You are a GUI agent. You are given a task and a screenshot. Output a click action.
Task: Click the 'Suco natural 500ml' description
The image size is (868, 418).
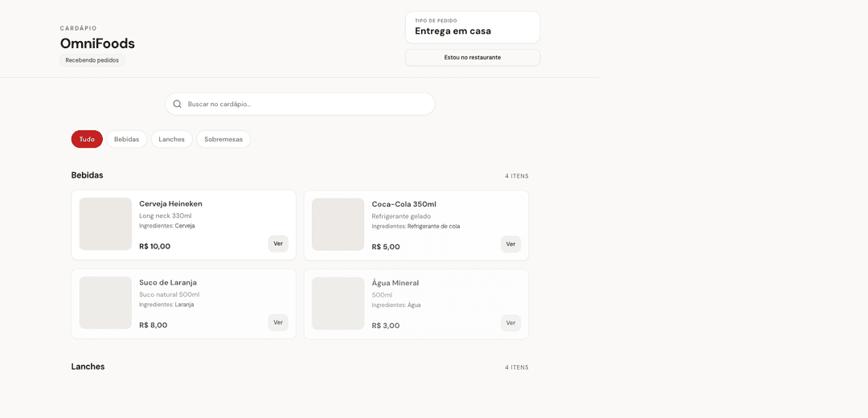point(170,294)
